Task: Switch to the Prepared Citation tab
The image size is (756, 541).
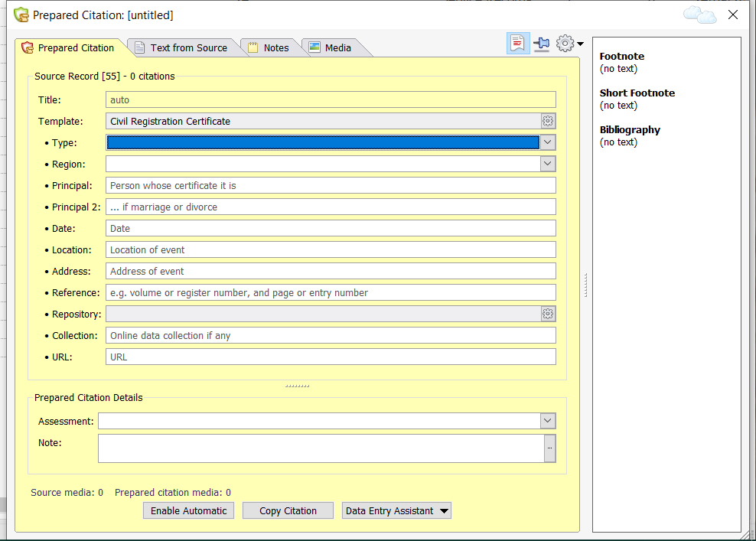Action: click(68, 47)
